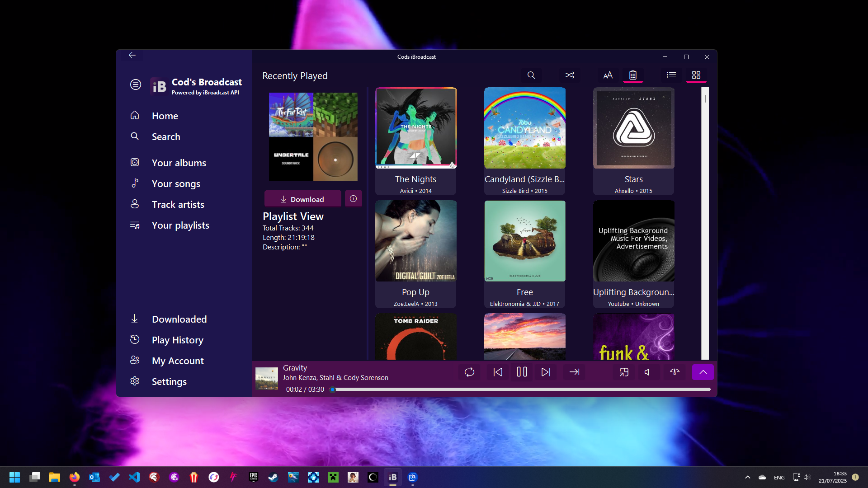Image resolution: width=868 pixels, height=488 pixels.
Task: Toggle repeat mode in the playback bar
Action: tap(469, 372)
